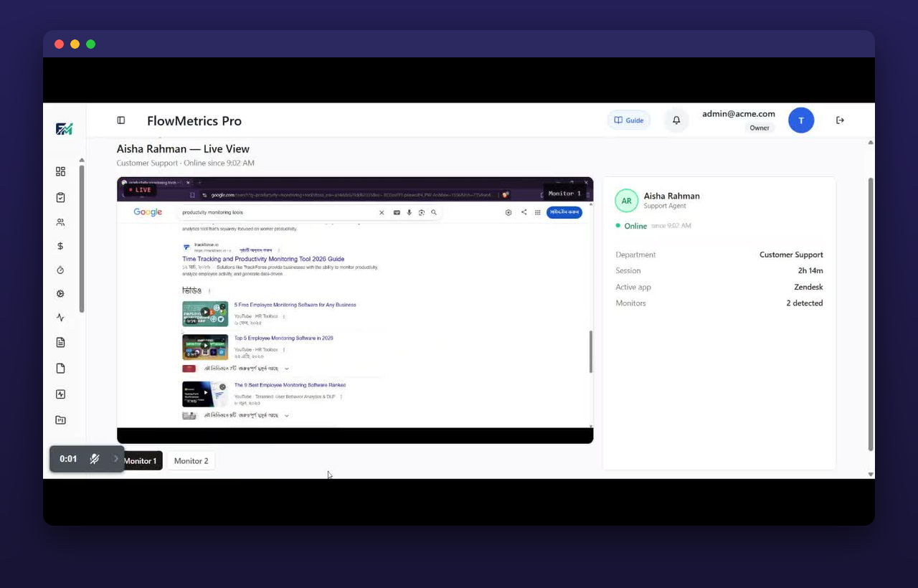Open the folder chart sidebar icon
The height and width of the screenshot is (588, 918).
pyautogui.click(x=60, y=419)
